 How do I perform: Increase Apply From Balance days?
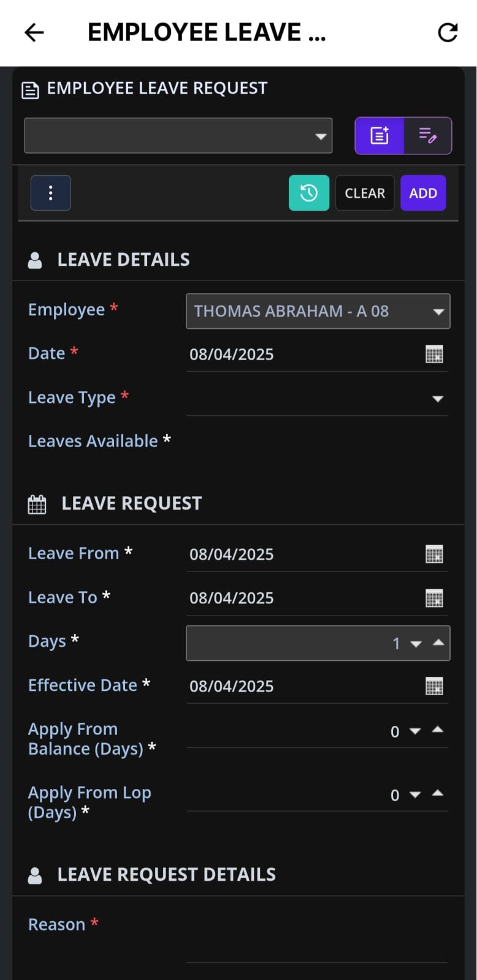438,729
